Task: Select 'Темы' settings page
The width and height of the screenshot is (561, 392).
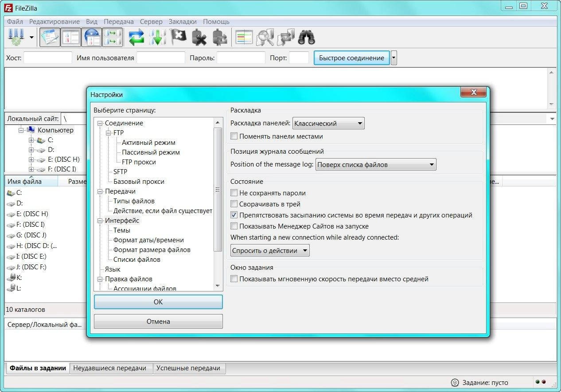Action: point(122,230)
